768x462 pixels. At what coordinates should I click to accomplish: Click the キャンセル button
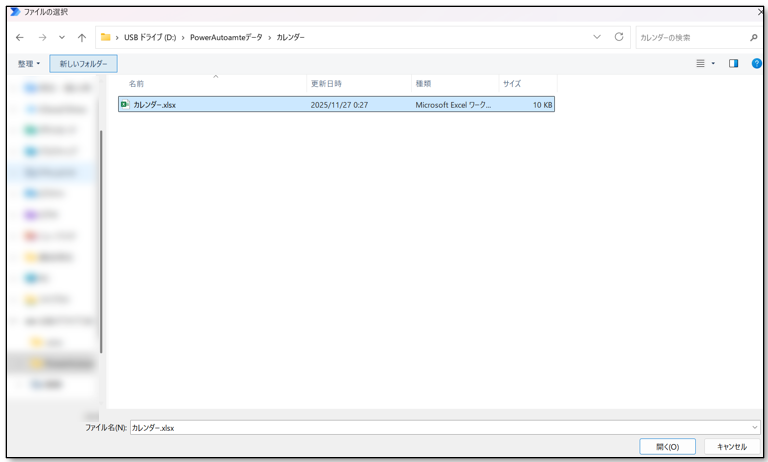pos(732,447)
